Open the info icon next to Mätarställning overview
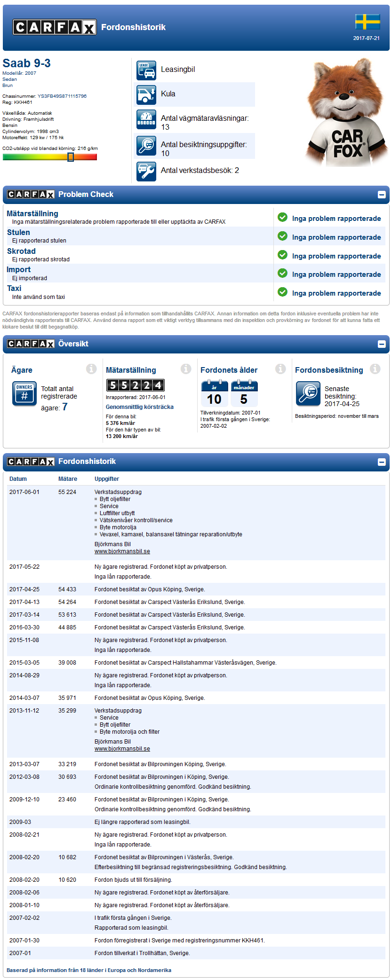 pos(186,369)
